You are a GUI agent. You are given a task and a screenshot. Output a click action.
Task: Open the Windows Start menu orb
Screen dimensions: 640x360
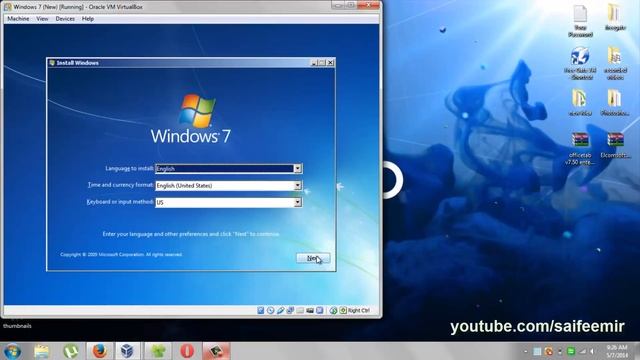tap(12, 351)
